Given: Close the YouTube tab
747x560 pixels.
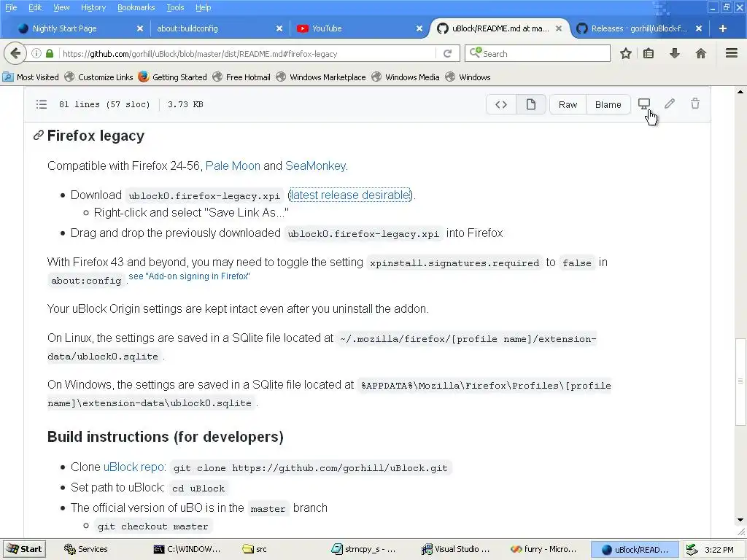Looking at the screenshot, I should [419, 28].
